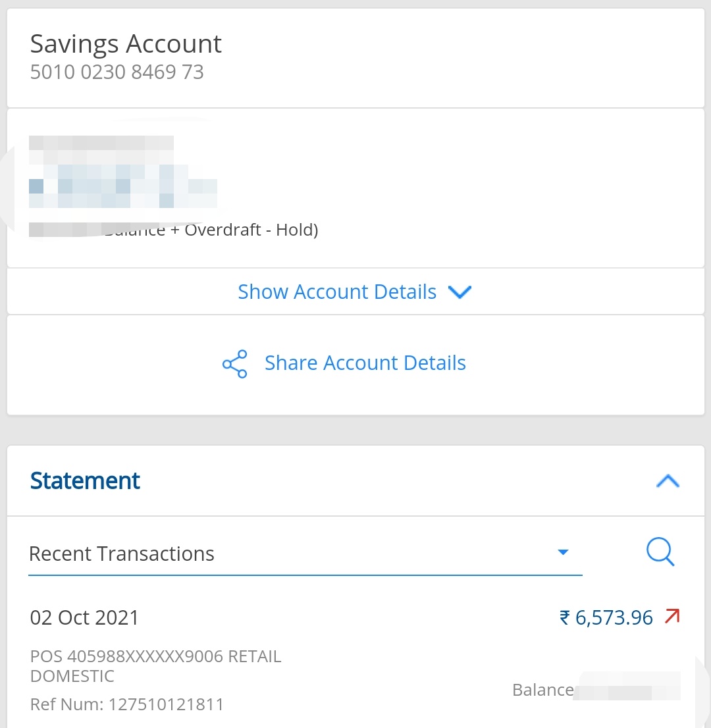
Task: Select account number 5010 0230 8469 73
Action: click(x=117, y=71)
